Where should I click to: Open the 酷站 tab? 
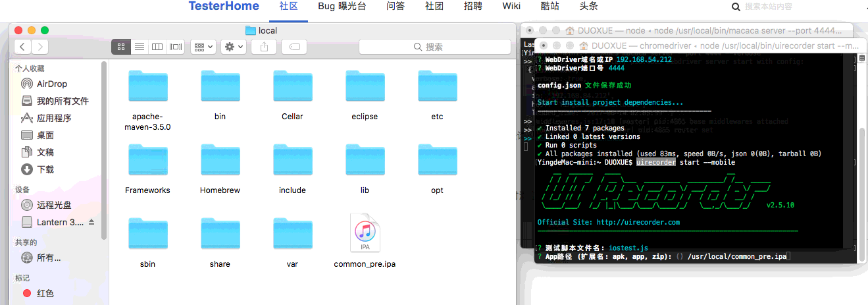[550, 6]
